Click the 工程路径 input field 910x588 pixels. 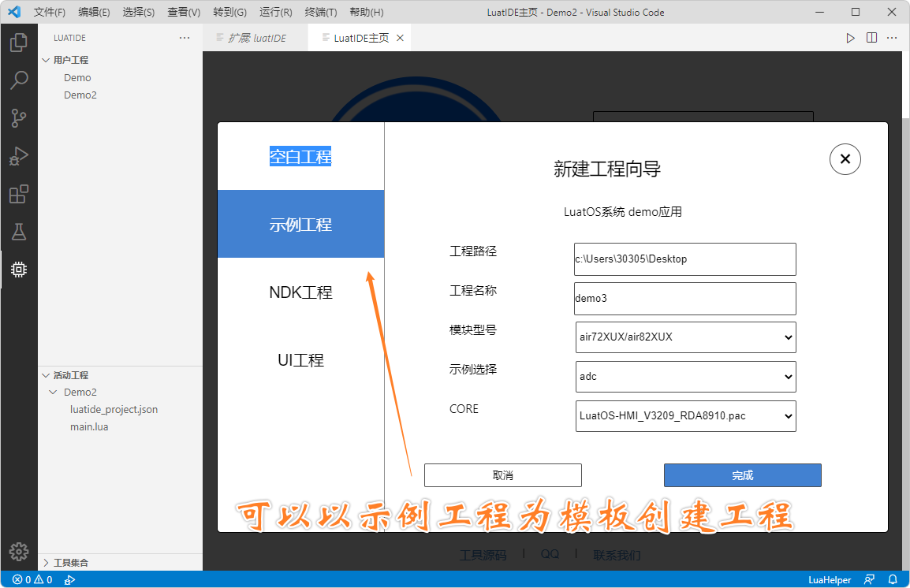pyautogui.click(x=684, y=259)
